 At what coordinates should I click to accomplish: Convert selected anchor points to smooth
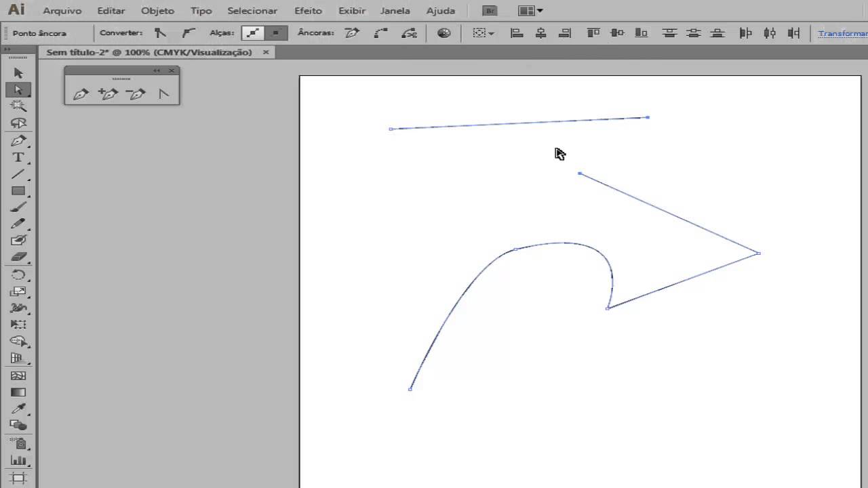click(189, 33)
